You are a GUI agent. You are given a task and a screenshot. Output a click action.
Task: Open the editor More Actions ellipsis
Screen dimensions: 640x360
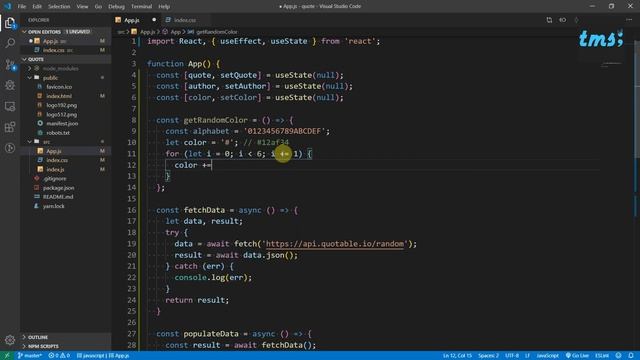point(629,20)
